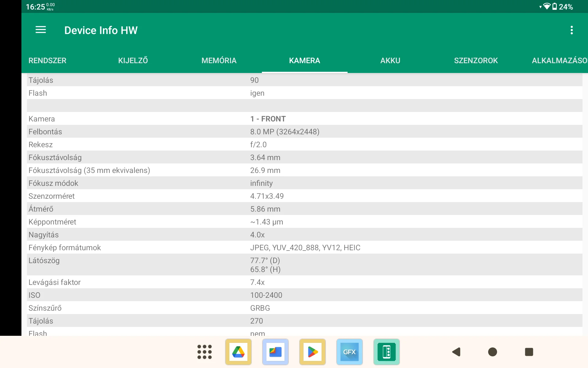
Task: Select 'JPEG, YUV_420_888, YV12, HEIC' value
Action: pos(305,247)
